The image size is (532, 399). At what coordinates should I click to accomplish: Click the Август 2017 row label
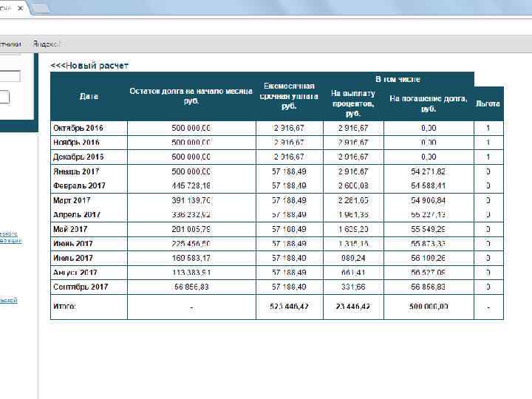pos(75,273)
